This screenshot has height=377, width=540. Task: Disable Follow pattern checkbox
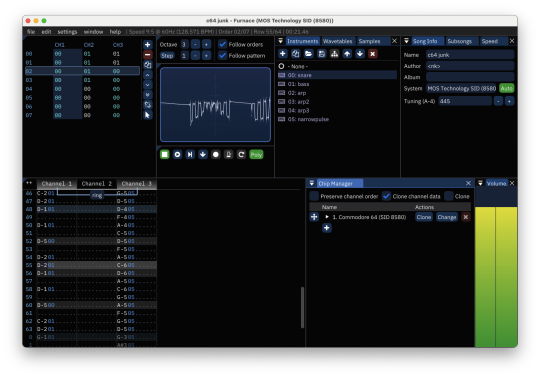click(222, 55)
